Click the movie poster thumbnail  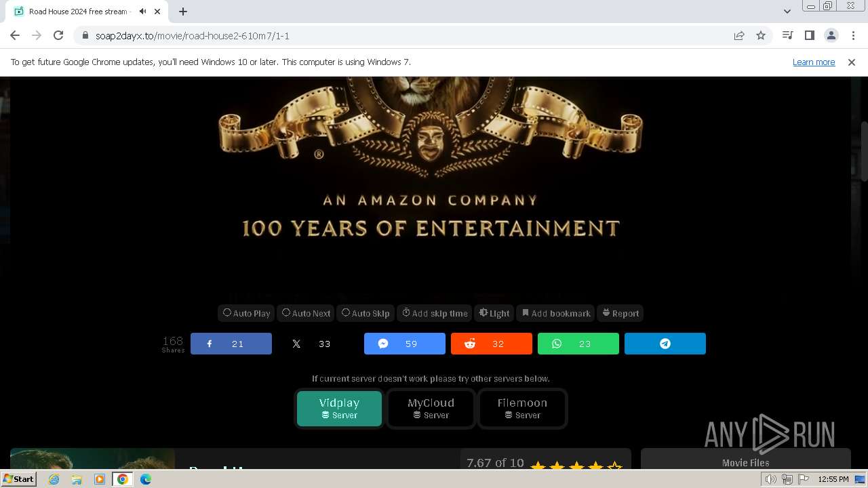(x=92, y=458)
